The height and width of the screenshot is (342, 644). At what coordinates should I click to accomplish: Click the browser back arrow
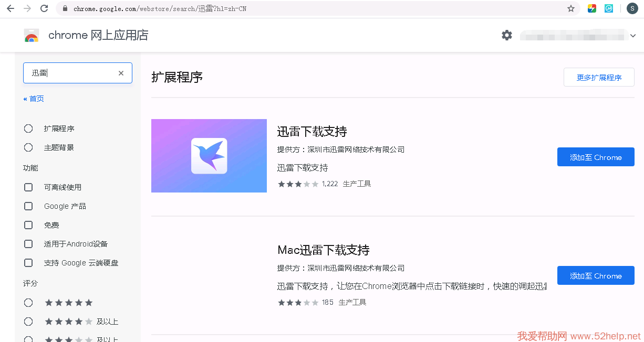coord(10,8)
